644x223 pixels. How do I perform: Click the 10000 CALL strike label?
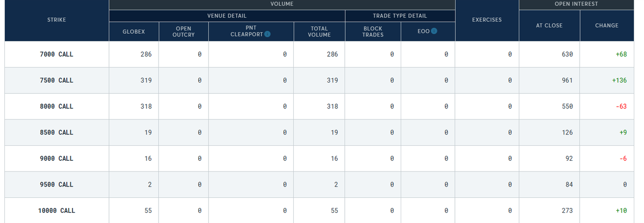(56, 211)
